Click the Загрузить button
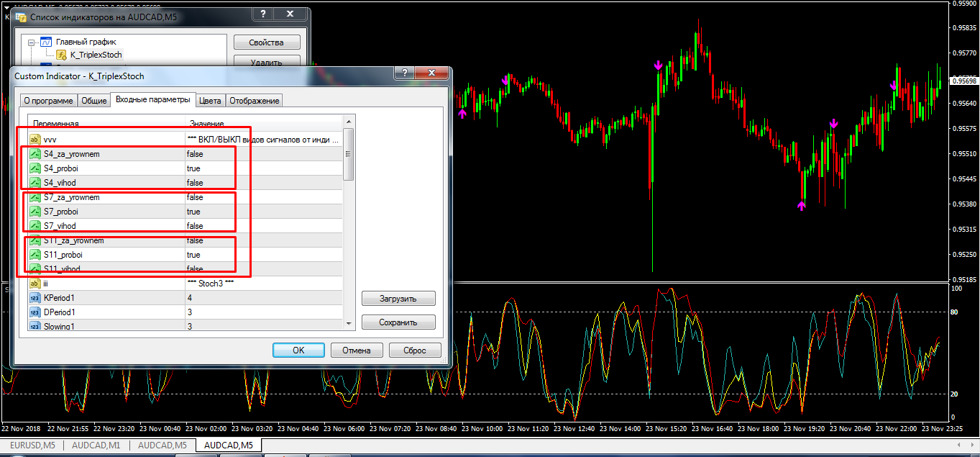This screenshot has height=457, width=980. [x=398, y=298]
